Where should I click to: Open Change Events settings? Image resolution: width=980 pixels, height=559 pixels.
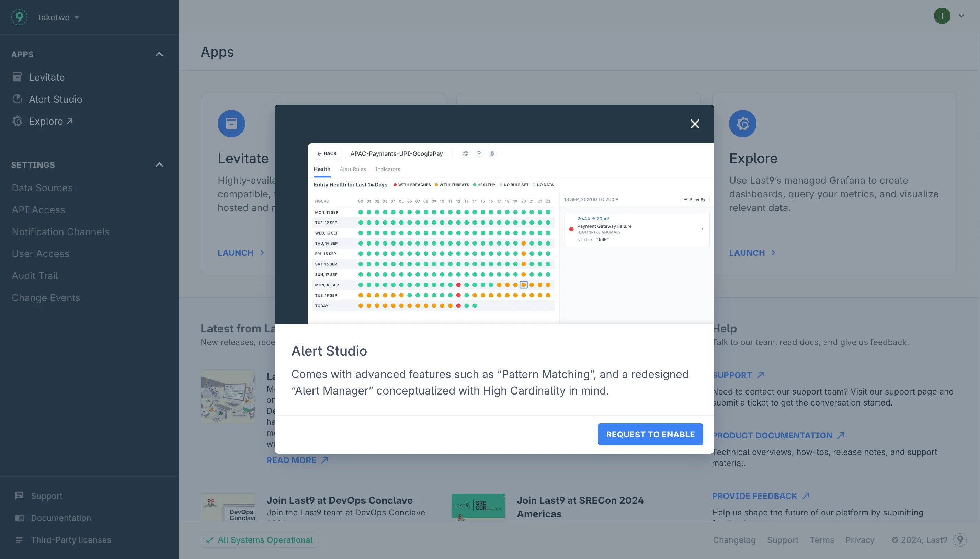46,298
